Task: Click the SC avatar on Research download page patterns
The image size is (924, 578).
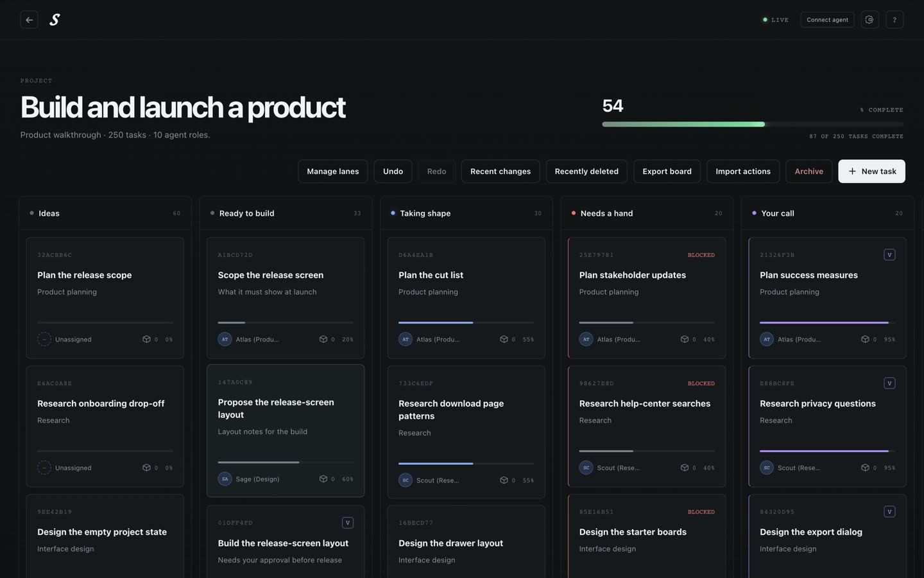Action: click(406, 480)
